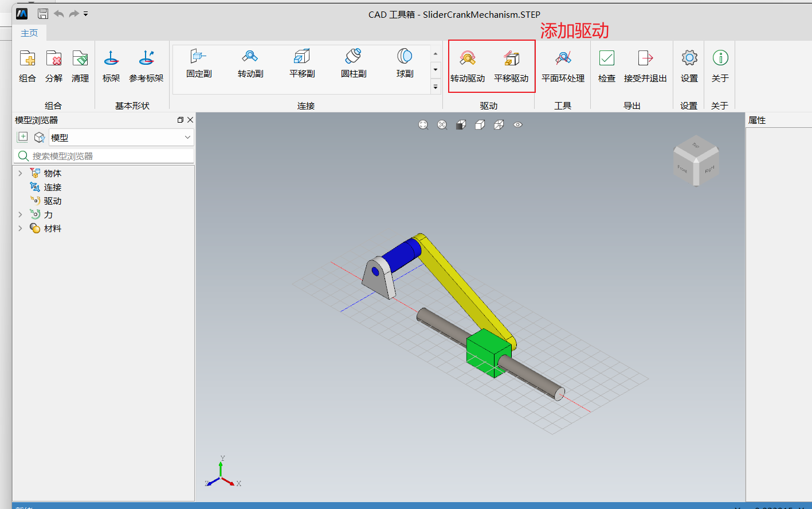Select 物体 in the model tree
The width and height of the screenshot is (812, 509).
point(53,174)
